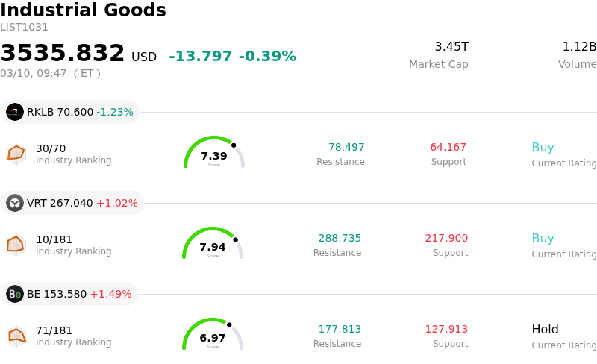Click the 3.45T Market Cap value

click(x=451, y=47)
